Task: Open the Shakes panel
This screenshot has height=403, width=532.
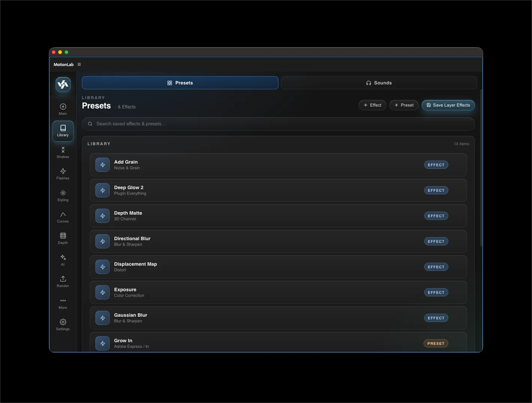Action: coord(63,152)
